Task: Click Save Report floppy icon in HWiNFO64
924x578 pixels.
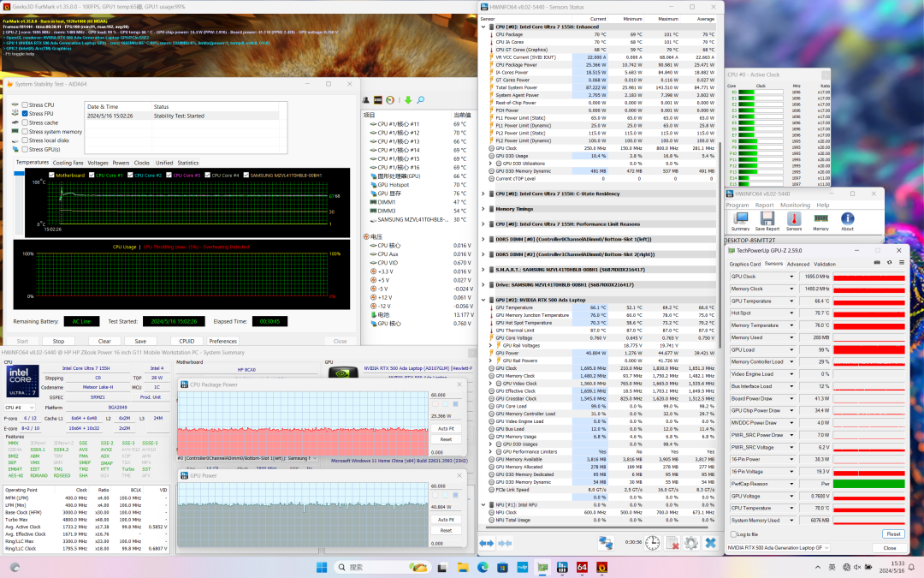Action: pyautogui.click(x=767, y=219)
